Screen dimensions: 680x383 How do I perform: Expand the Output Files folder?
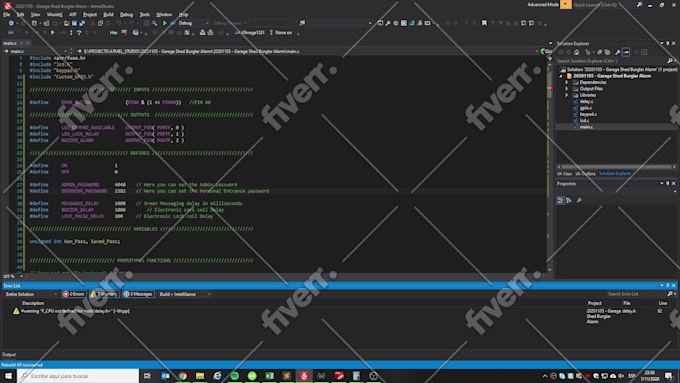point(566,88)
